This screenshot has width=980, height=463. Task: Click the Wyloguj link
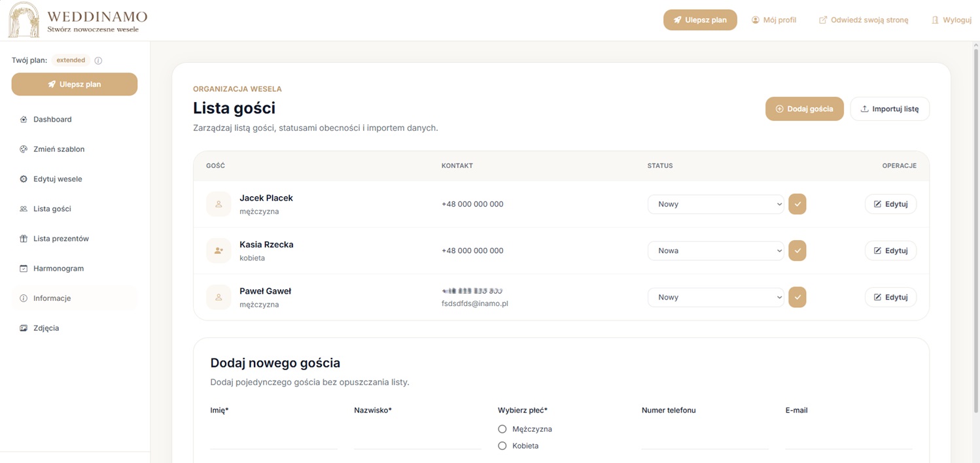951,20
